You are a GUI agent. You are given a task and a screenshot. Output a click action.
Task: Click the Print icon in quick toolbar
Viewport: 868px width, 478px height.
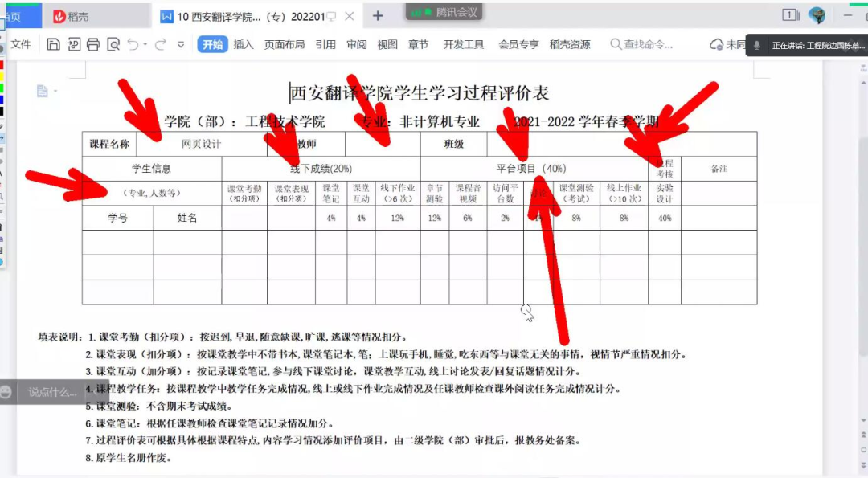93,45
